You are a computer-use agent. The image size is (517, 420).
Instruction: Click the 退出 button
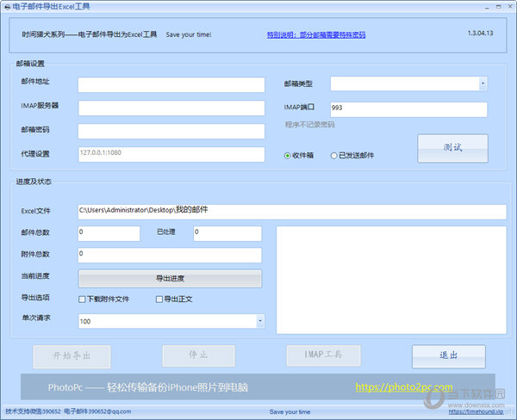(449, 356)
